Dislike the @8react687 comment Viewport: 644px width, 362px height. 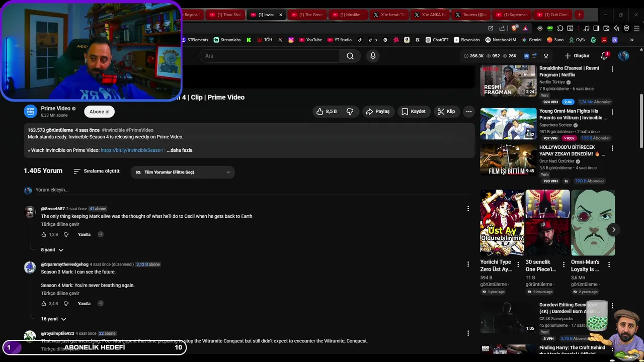[66, 234]
